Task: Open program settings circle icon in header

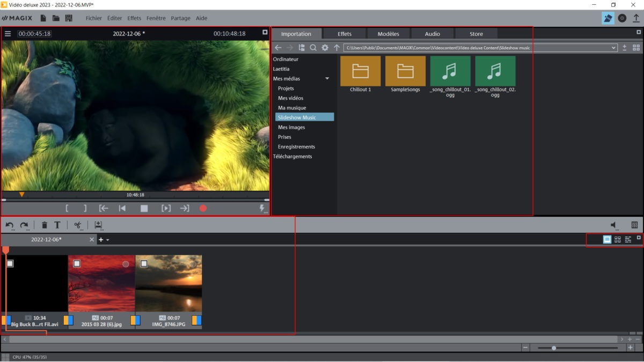Action: coord(622,18)
